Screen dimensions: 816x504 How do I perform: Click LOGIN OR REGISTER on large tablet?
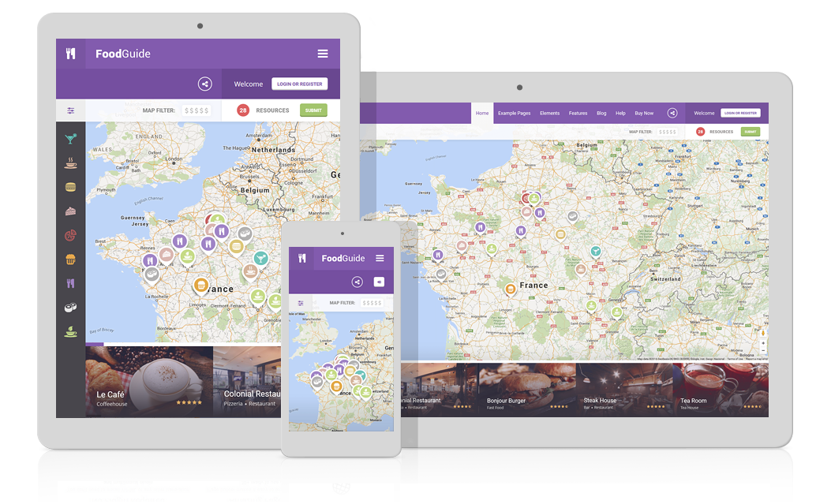point(300,84)
